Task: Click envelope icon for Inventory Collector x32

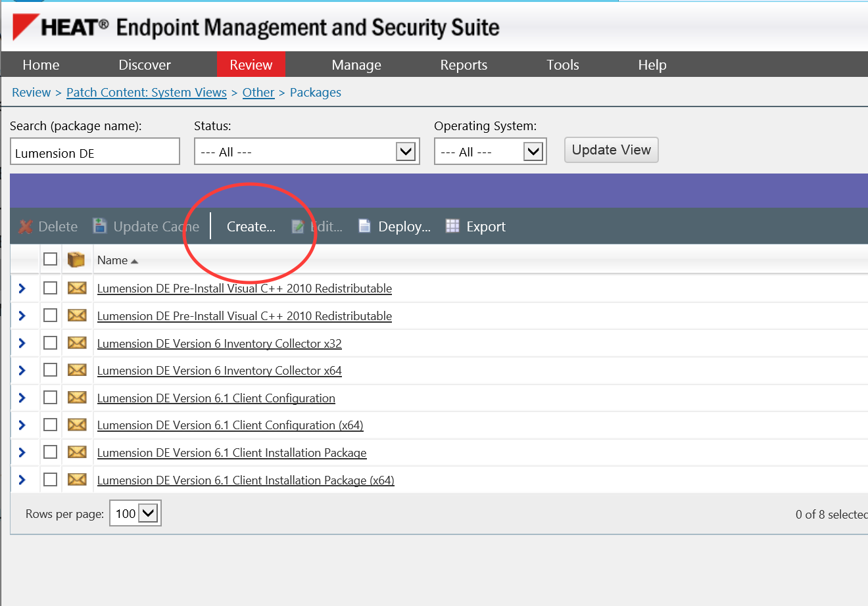Action: point(77,342)
